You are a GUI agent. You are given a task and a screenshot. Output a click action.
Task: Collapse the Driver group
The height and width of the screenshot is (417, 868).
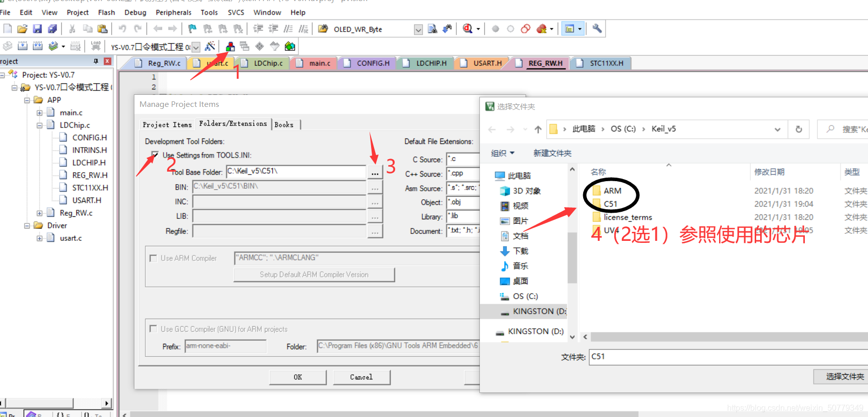tap(27, 225)
